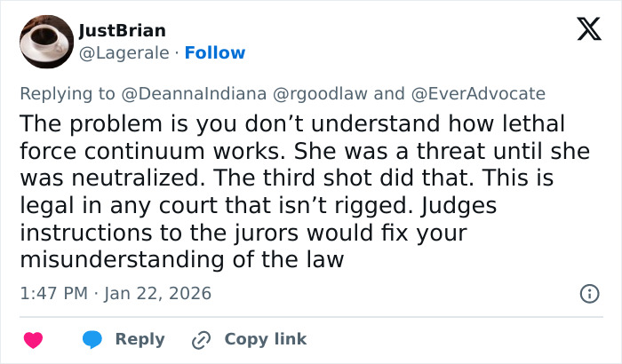Open JustBrian's coffee cup profile picture
Image resolution: width=622 pixels, height=364 pixels.
(45, 42)
